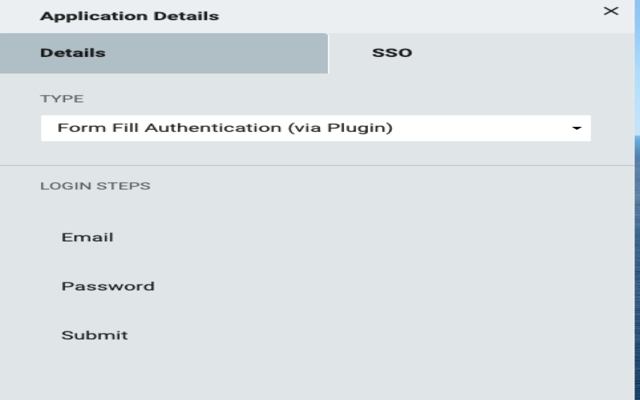The height and width of the screenshot is (400, 640).
Task: Click the Application Details panel title
Action: coord(129,16)
